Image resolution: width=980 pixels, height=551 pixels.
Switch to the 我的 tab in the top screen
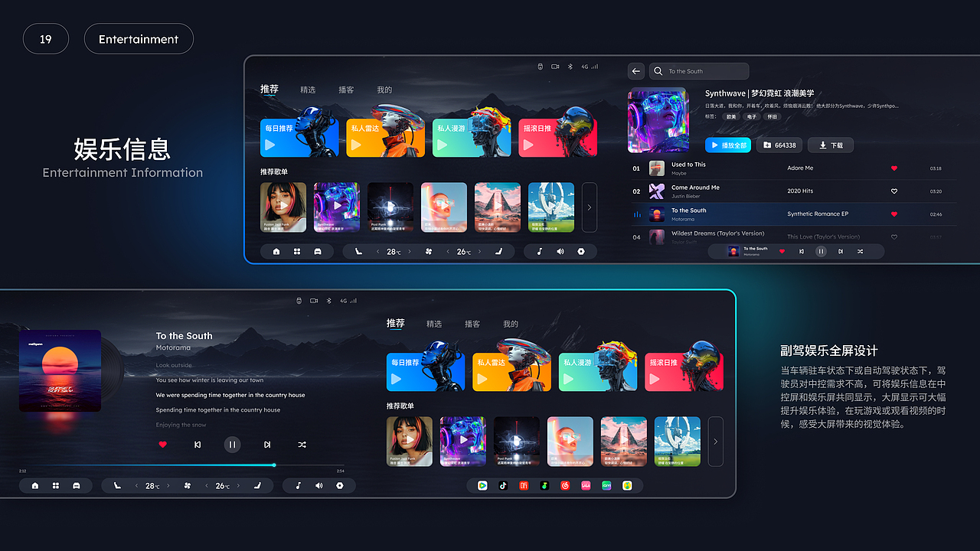(x=384, y=90)
